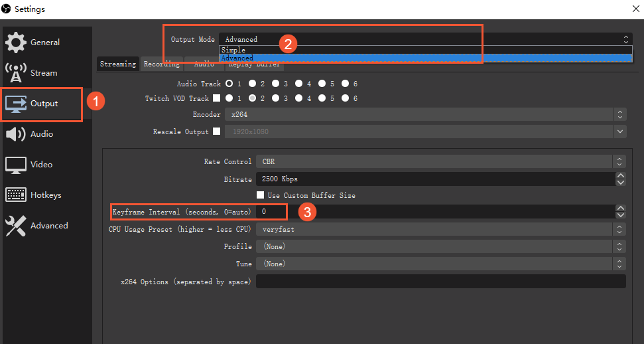Click the x264 Options text field

(x=441, y=282)
